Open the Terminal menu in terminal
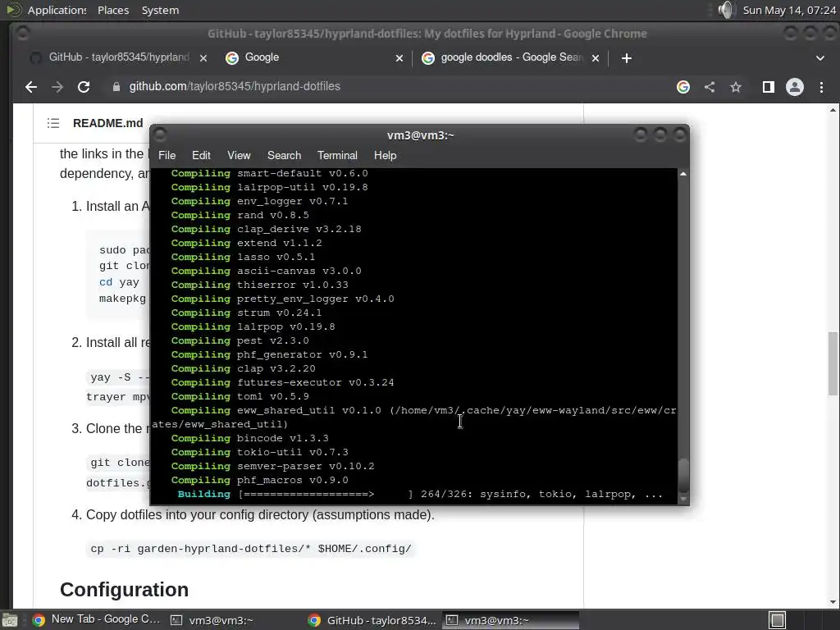 coord(337,155)
